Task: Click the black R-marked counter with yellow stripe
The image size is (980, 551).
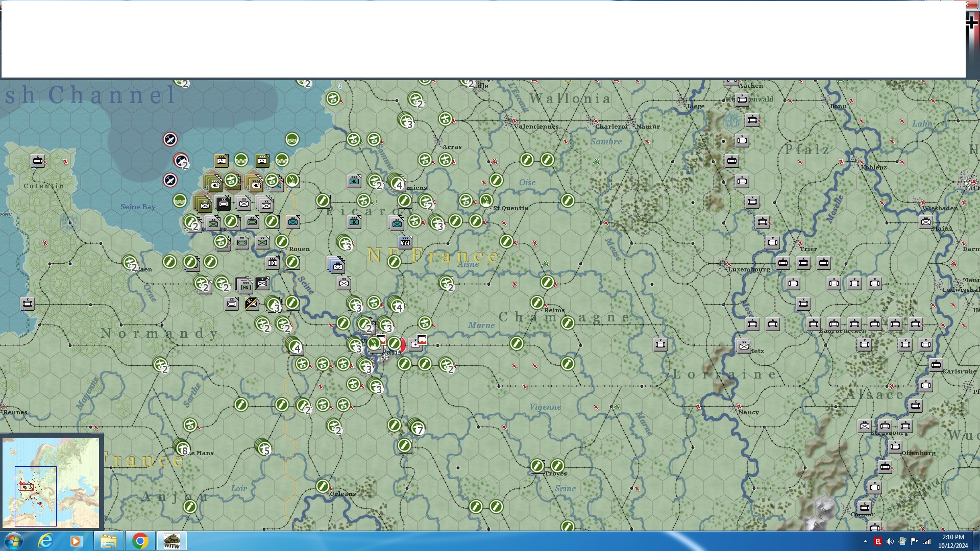Action: coord(251,304)
